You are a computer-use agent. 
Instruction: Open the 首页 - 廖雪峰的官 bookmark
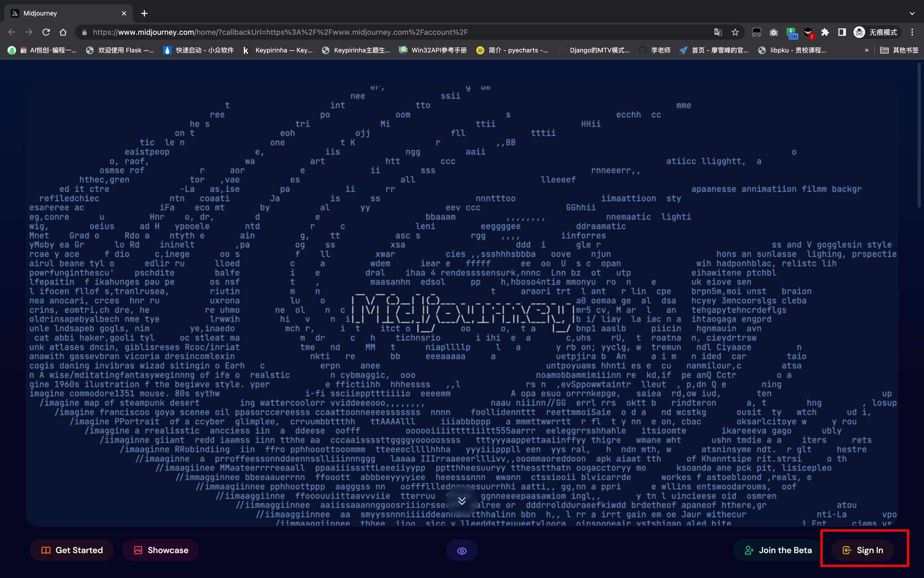[714, 50]
